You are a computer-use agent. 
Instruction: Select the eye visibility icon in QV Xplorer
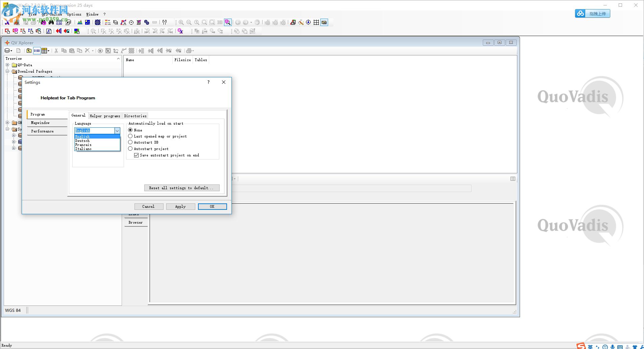pos(100,51)
